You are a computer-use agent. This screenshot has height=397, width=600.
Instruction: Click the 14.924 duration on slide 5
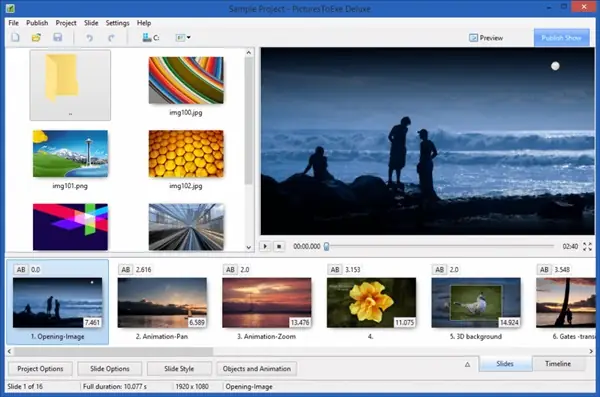509,322
